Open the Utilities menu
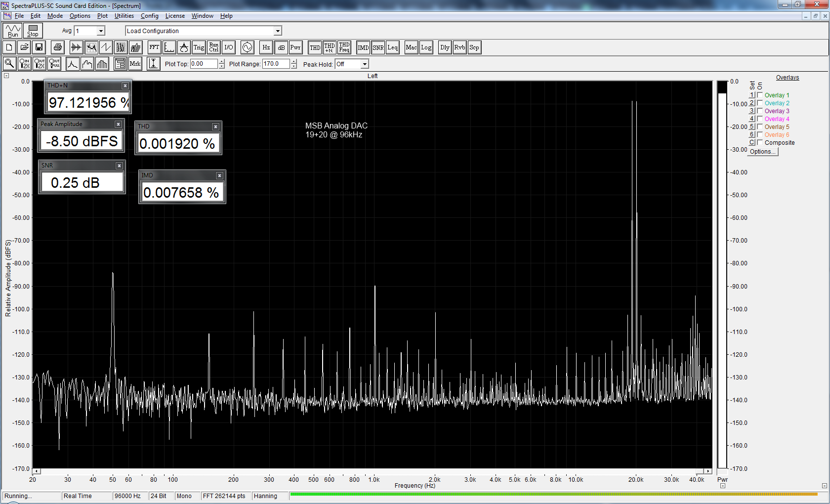Image resolution: width=830 pixels, height=504 pixels. [x=124, y=16]
